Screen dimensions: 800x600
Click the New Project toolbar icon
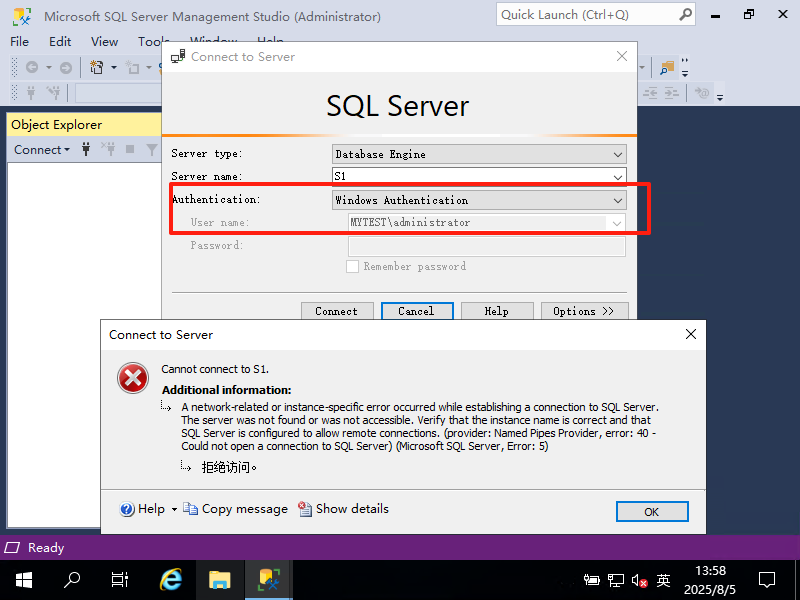pos(96,67)
